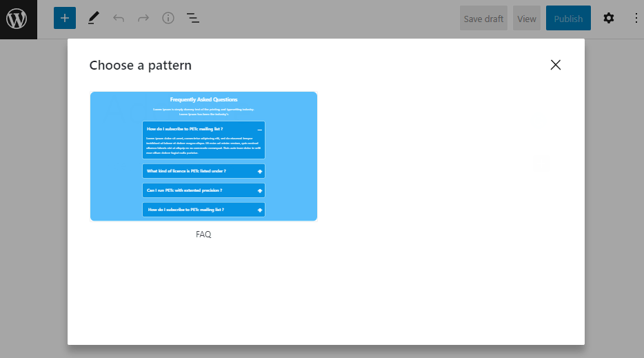Viewport: 644px width, 358px height.
Task: Expand "Can I run PETc" question
Action: 260,190
